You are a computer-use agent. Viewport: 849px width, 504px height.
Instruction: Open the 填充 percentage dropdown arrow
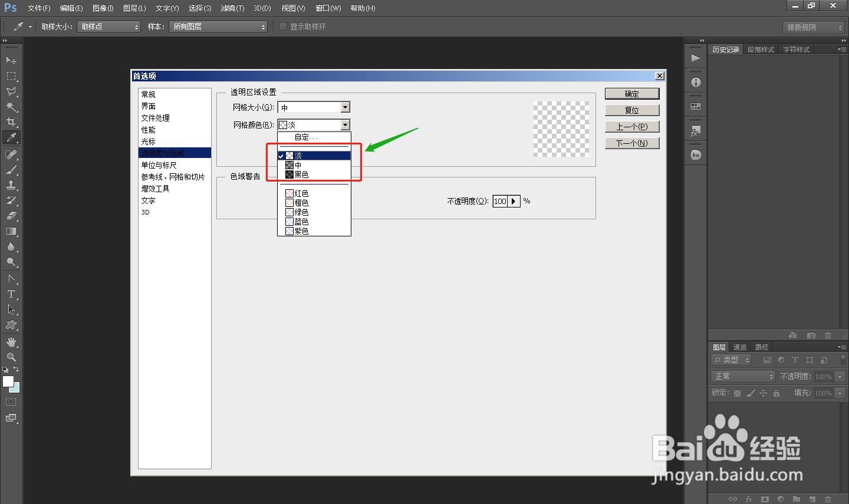click(x=840, y=393)
